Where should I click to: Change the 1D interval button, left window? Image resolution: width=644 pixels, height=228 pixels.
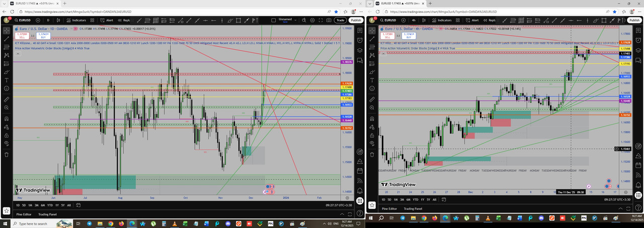coord(48,20)
